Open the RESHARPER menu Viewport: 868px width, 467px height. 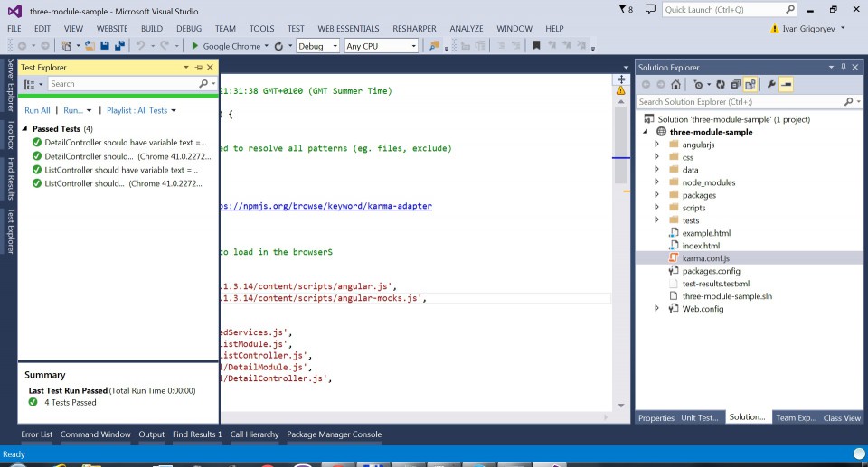tap(414, 28)
